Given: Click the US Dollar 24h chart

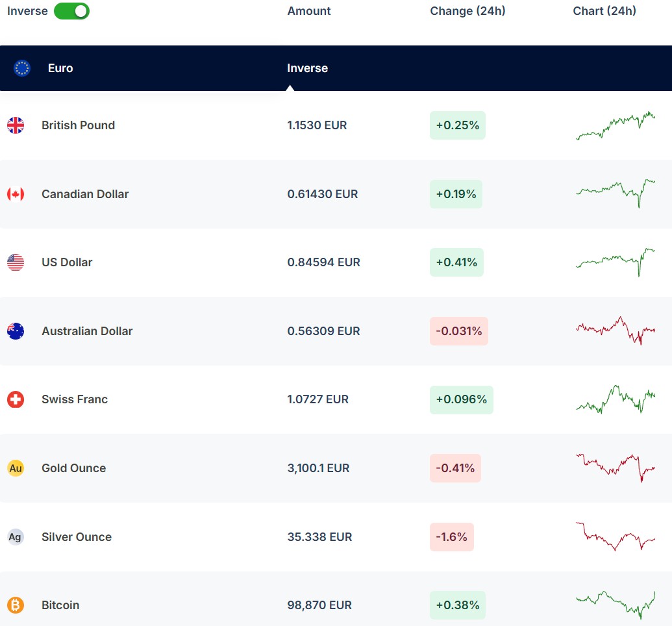Looking at the screenshot, I should point(615,262).
